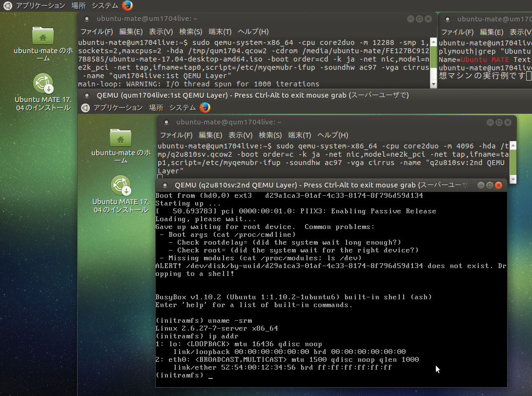
Task: Click um1704live terminal scrollbar up arrow
Action: [x=433, y=42]
